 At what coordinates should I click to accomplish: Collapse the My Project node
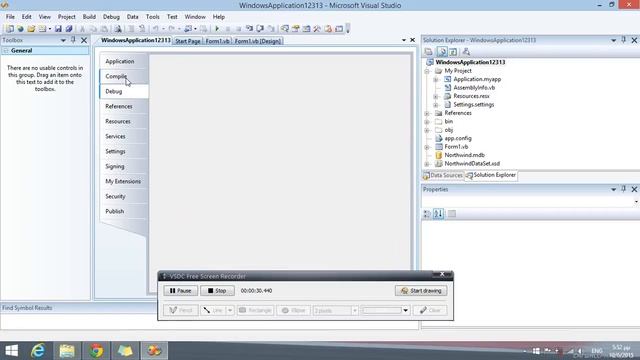(x=427, y=71)
